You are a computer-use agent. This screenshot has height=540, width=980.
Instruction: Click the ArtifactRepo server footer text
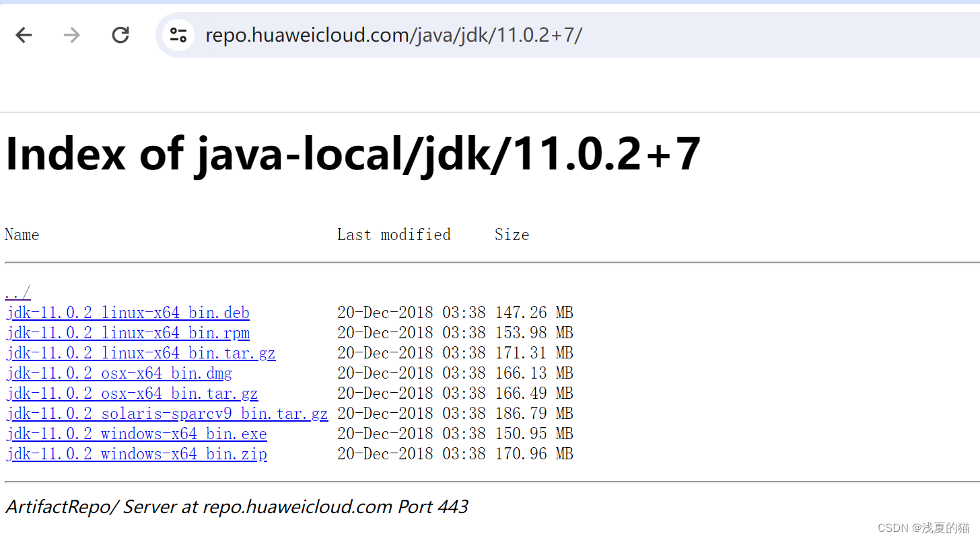tap(236, 507)
